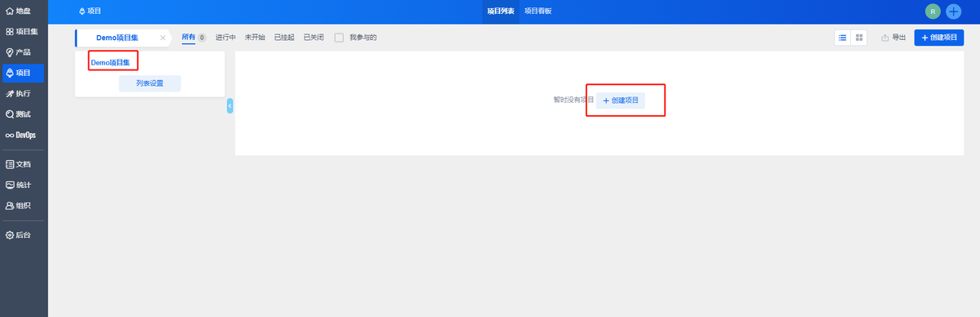This screenshot has width=980, height=317.
Task: Click the 项目 title in top header
Action: (90, 11)
